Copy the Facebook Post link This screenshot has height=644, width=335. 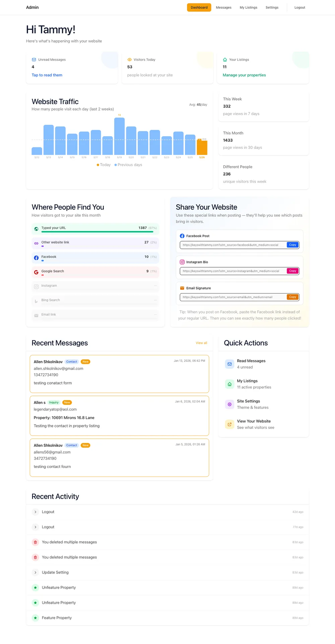(293, 245)
